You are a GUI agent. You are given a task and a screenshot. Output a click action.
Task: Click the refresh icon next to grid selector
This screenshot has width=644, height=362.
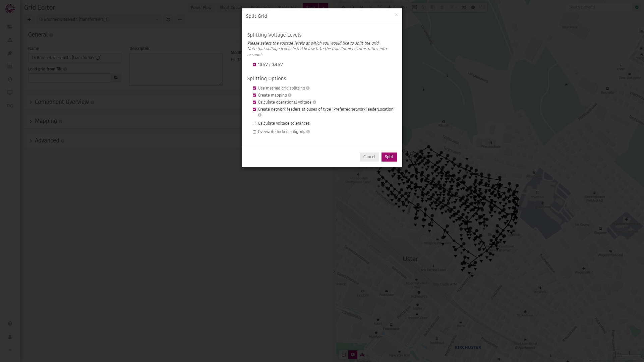[x=168, y=19]
